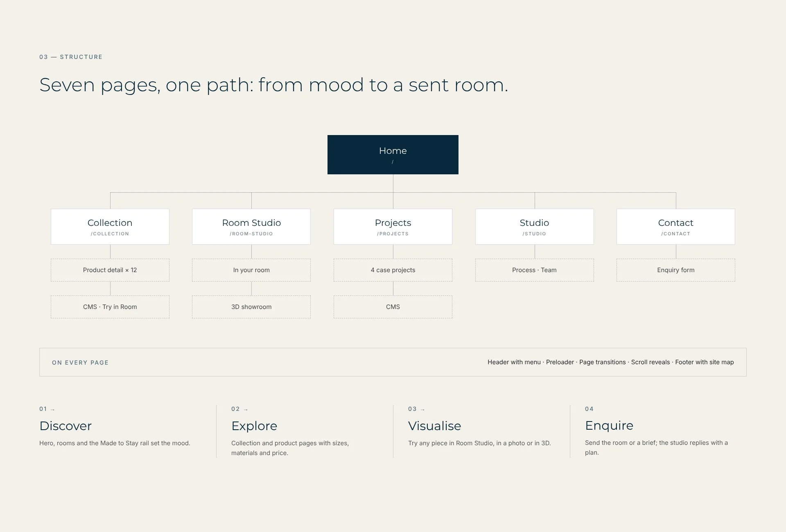
Task: Click the "Process · Team" sub-node
Action: click(x=535, y=270)
